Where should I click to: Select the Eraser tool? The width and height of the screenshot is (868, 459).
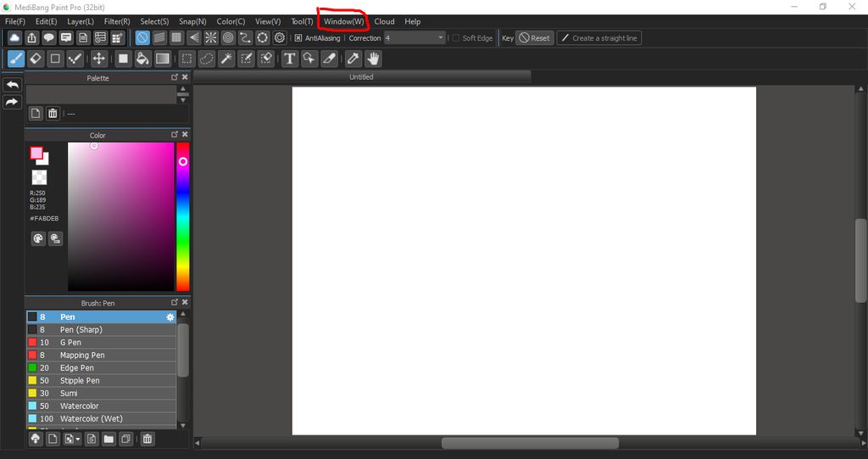click(36, 59)
